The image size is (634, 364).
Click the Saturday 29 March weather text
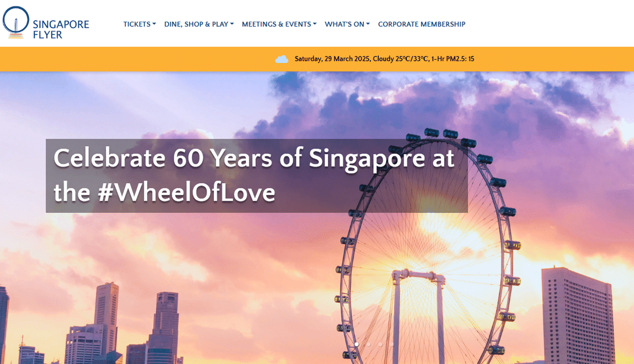(x=385, y=59)
